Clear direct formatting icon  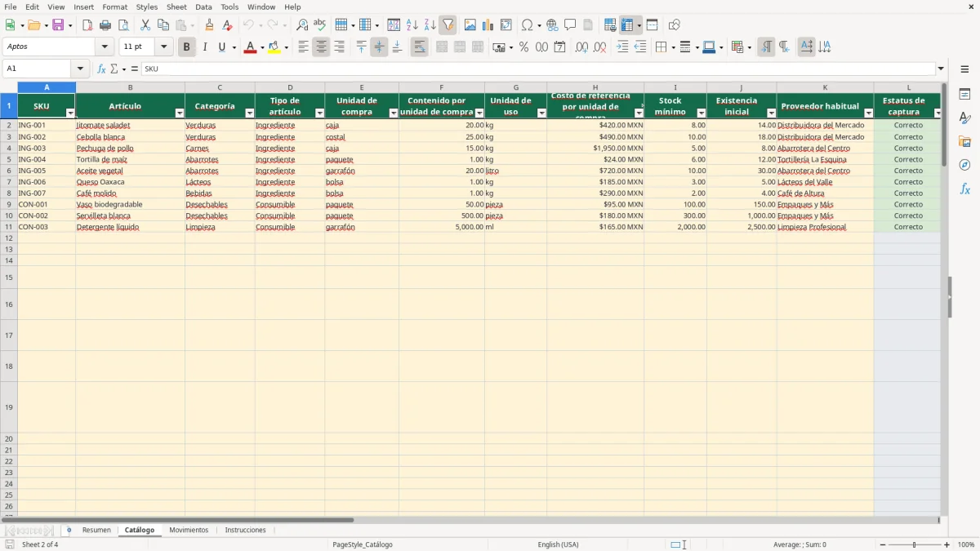(x=228, y=25)
